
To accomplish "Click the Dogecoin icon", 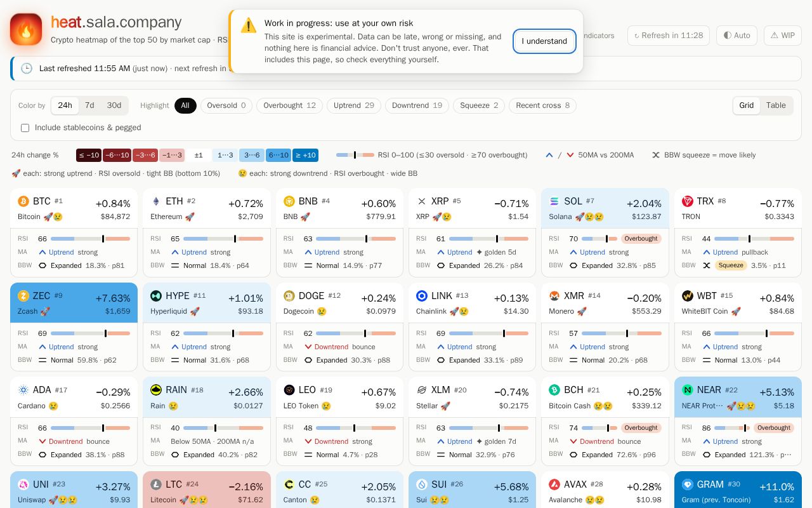I will 289,296.
